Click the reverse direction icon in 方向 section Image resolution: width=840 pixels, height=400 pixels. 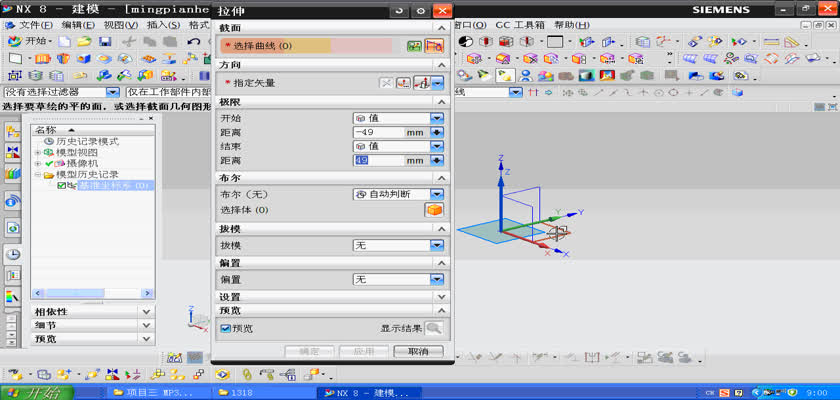pos(385,83)
